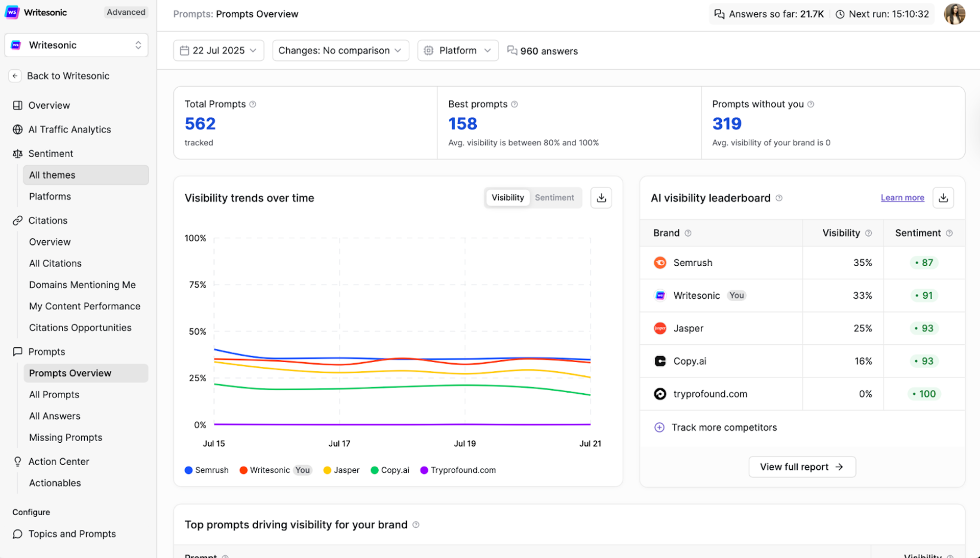This screenshot has width=980, height=558.
Task: Click the Citations link icon
Action: (18, 220)
